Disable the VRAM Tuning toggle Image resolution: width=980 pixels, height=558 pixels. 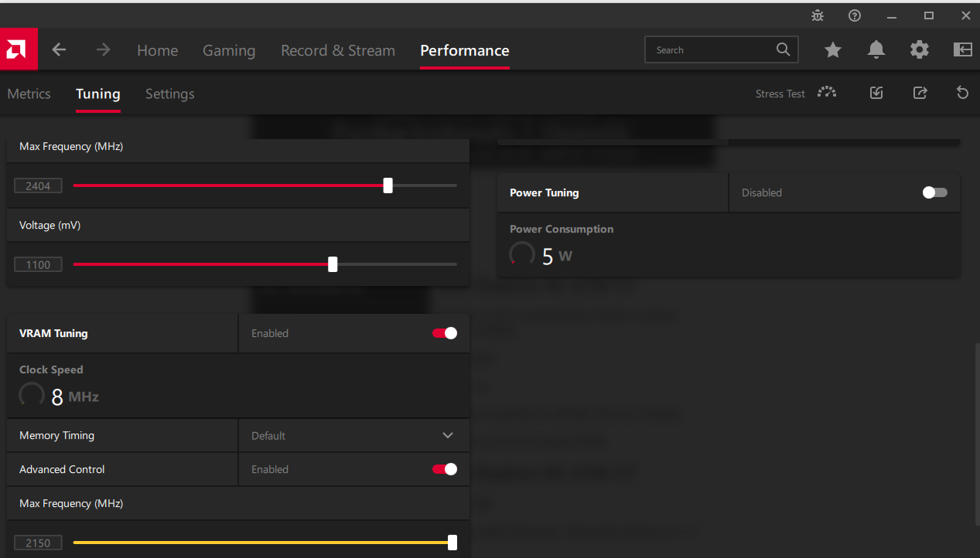coord(445,333)
